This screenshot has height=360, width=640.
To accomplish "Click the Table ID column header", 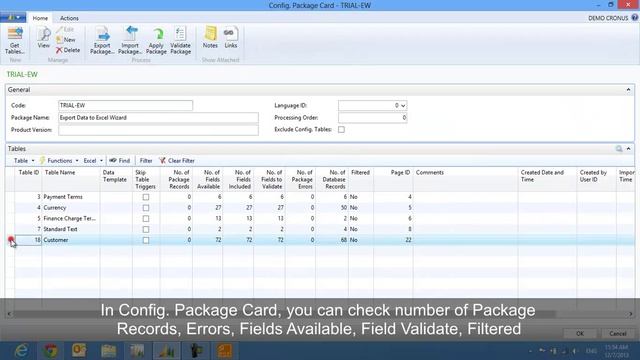I will [29, 179].
